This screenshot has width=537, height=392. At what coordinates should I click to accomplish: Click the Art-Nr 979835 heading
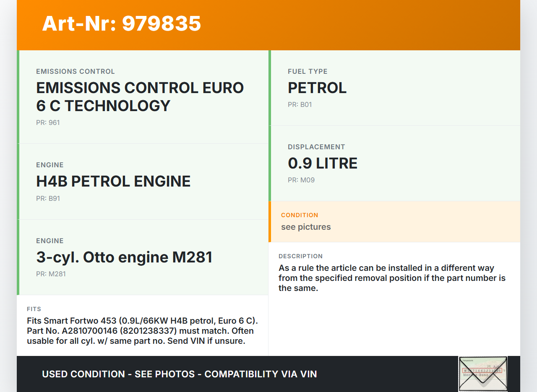point(122,23)
